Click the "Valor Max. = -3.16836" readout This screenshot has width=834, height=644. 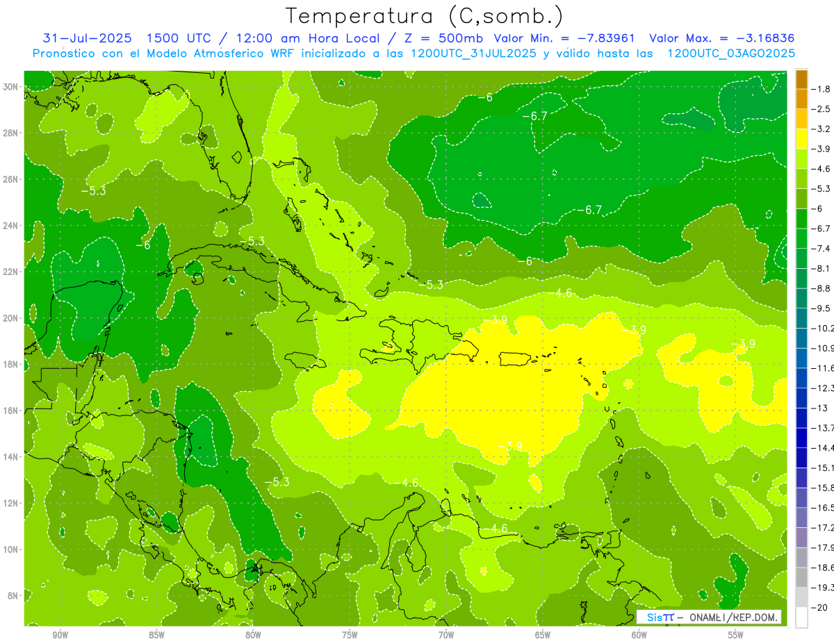721,38
